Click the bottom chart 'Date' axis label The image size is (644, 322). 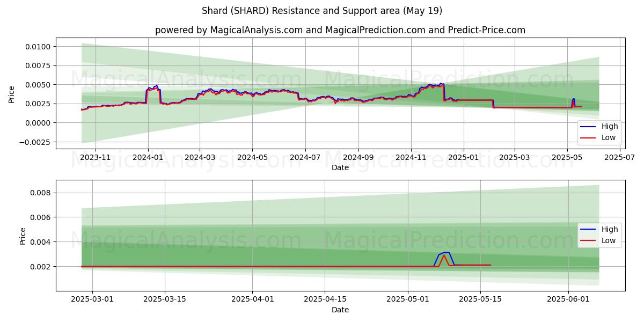click(340, 310)
